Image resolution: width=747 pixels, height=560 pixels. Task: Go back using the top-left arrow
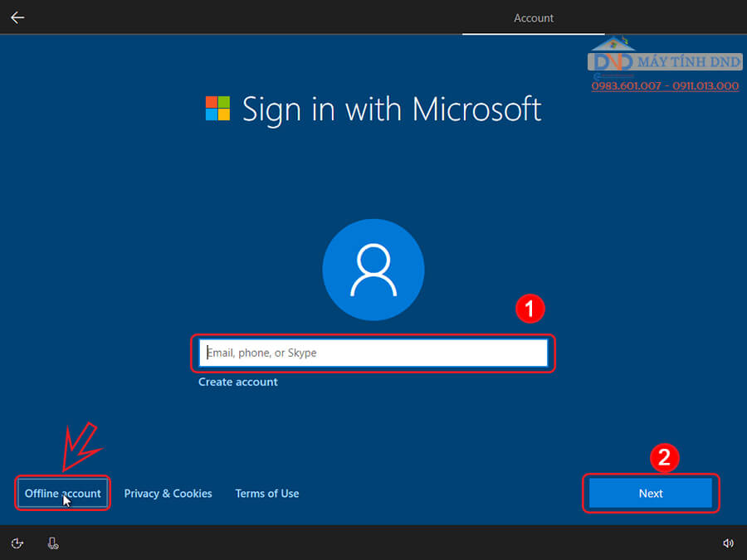click(x=17, y=17)
